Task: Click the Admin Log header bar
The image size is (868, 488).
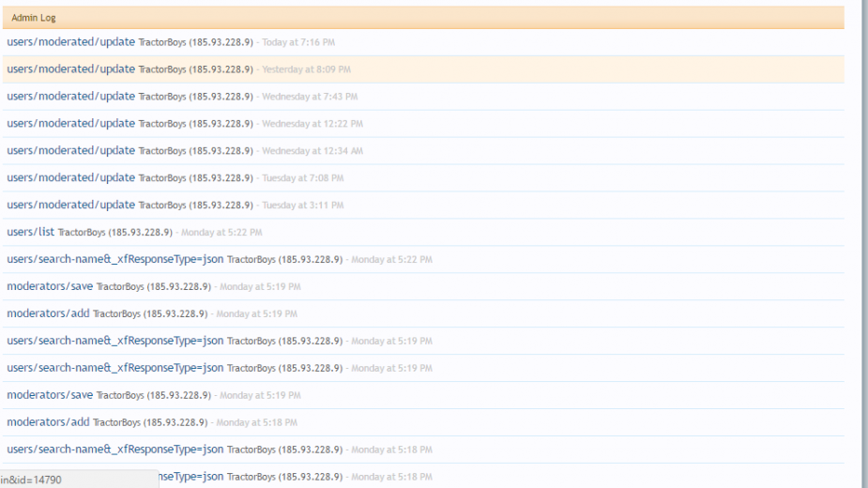Action: point(422,18)
